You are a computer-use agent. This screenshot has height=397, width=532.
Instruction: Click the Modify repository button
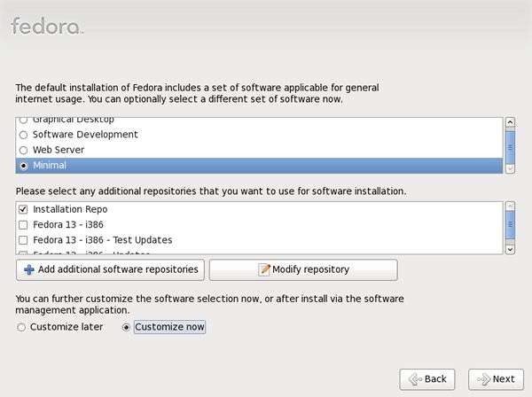(303, 270)
